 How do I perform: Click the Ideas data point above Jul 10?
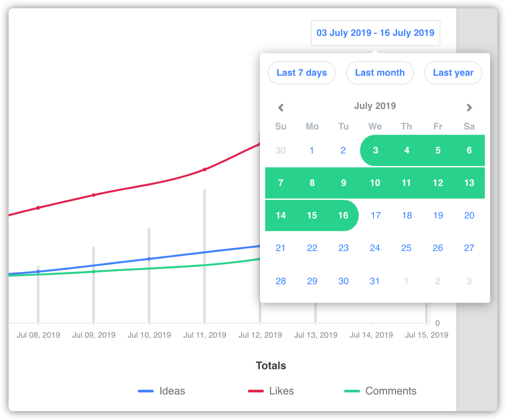point(149,259)
